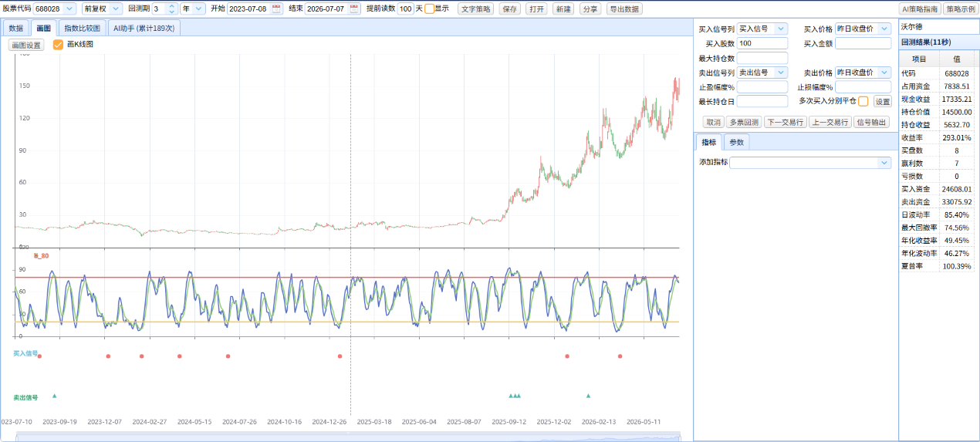Click the 取消 button
This screenshot has height=442, width=980.
[713, 122]
